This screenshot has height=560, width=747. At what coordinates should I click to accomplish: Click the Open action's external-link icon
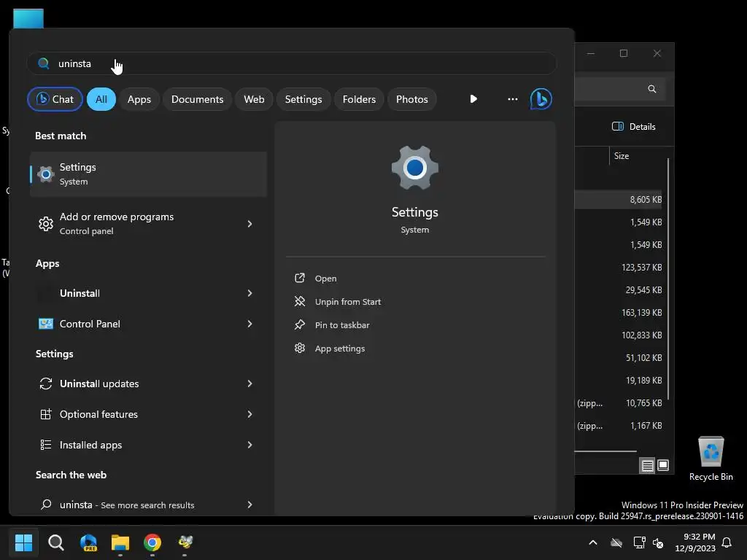300,278
